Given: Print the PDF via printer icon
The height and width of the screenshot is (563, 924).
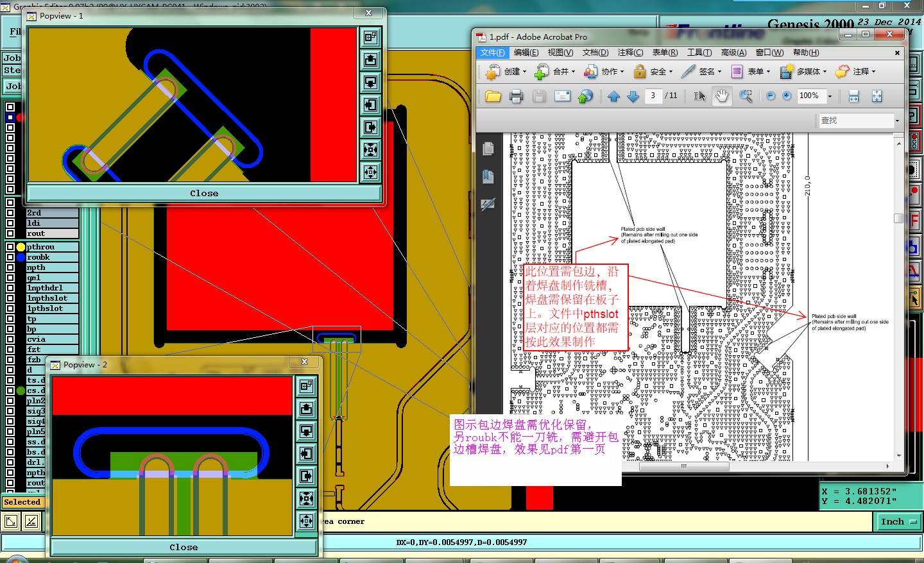Looking at the screenshot, I should (516, 96).
